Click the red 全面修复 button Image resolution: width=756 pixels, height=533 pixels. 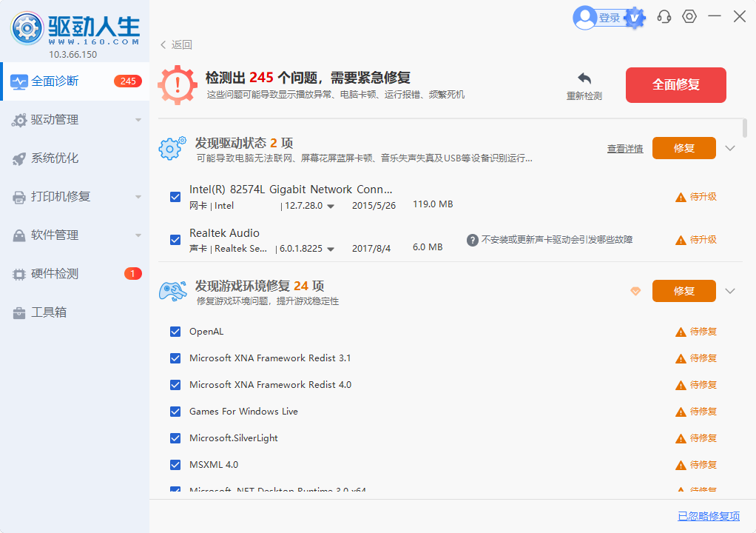click(675, 85)
